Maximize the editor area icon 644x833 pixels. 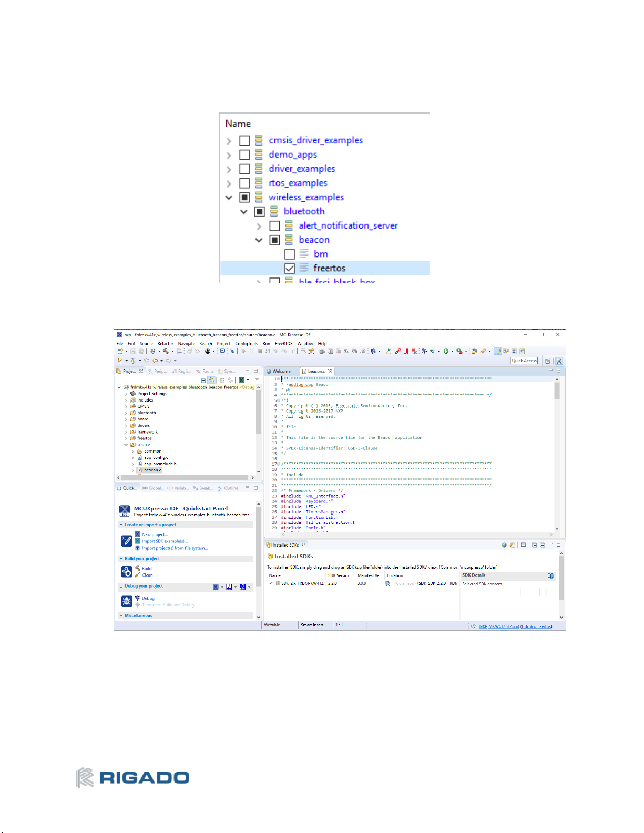pyautogui.click(x=559, y=371)
